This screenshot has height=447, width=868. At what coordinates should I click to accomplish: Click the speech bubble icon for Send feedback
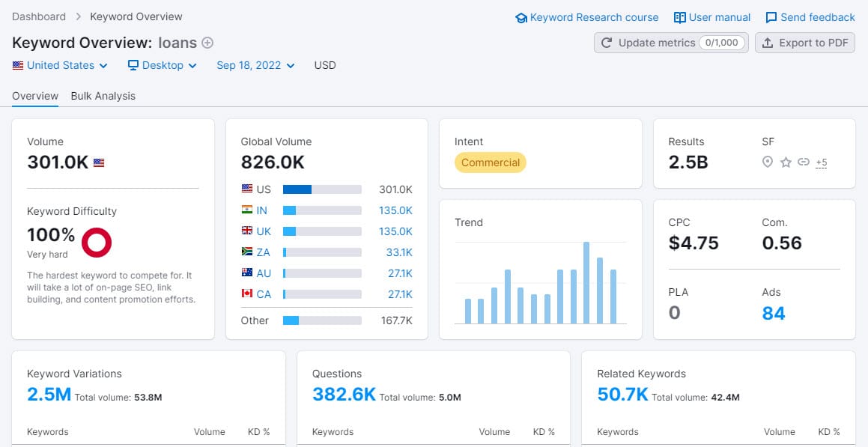[771, 17]
